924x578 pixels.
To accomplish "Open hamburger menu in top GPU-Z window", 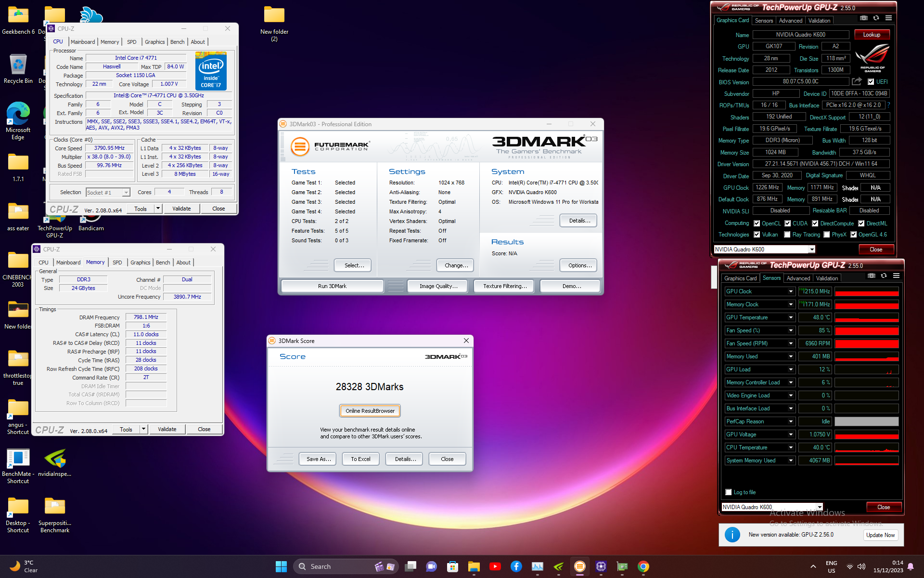I will (x=888, y=18).
